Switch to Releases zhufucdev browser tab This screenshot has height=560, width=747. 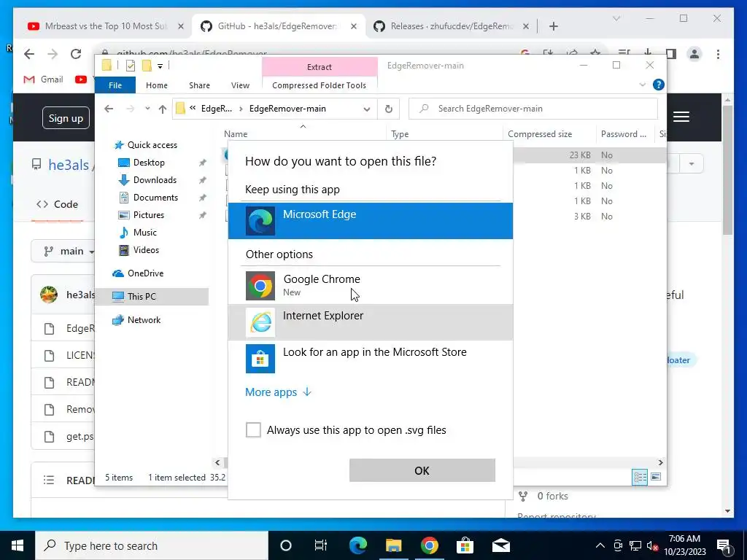(x=452, y=26)
